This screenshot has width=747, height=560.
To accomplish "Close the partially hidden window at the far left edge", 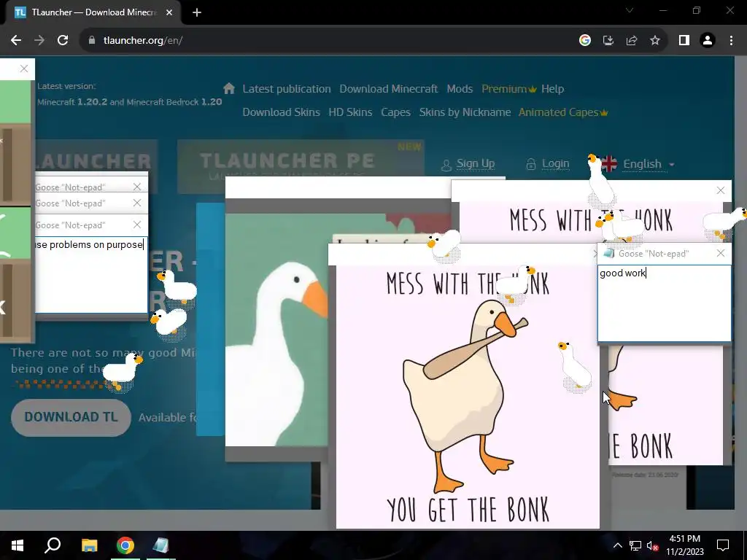I will pos(24,69).
